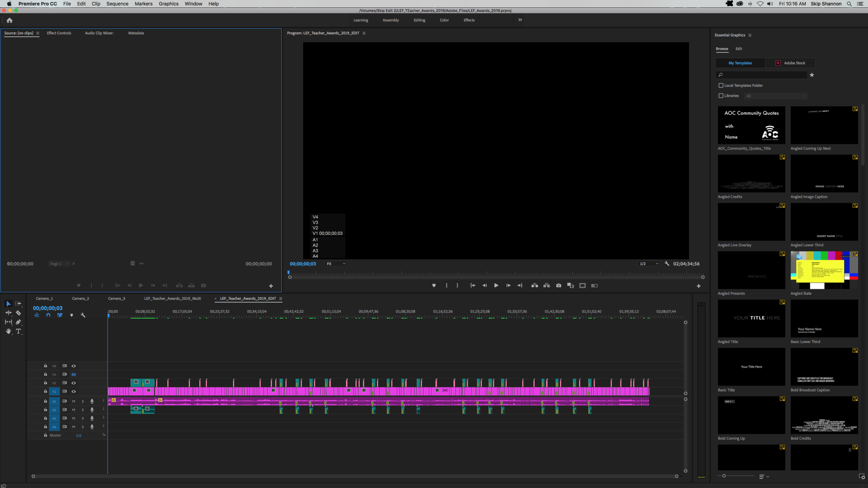Select the Razor tool
Image resolution: width=868 pixels, height=488 pixels.
tap(18, 313)
